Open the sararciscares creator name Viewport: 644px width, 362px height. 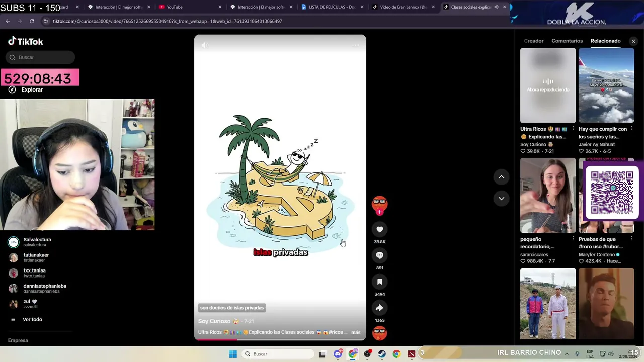[x=534, y=255]
